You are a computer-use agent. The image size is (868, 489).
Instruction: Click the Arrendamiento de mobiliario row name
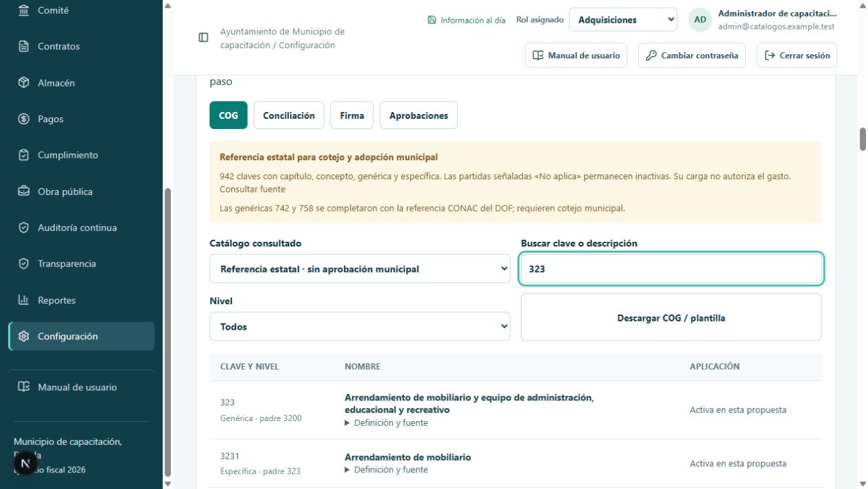tap(408, 457)
